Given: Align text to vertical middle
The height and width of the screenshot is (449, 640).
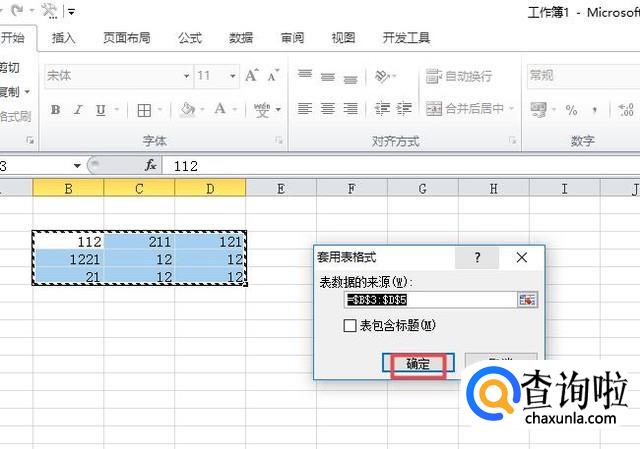Looking at the screenshot, I should point(328,76).
